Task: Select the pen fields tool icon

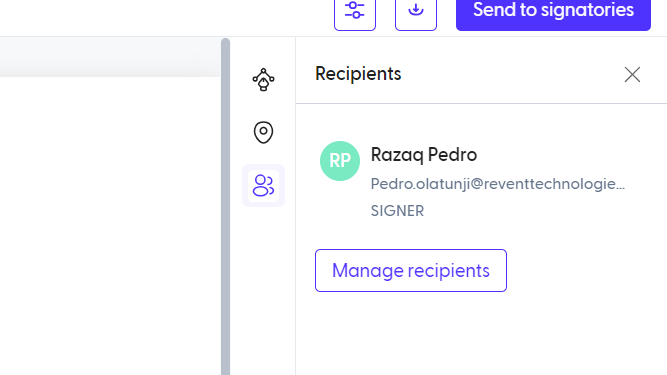Action: (263, 80)
